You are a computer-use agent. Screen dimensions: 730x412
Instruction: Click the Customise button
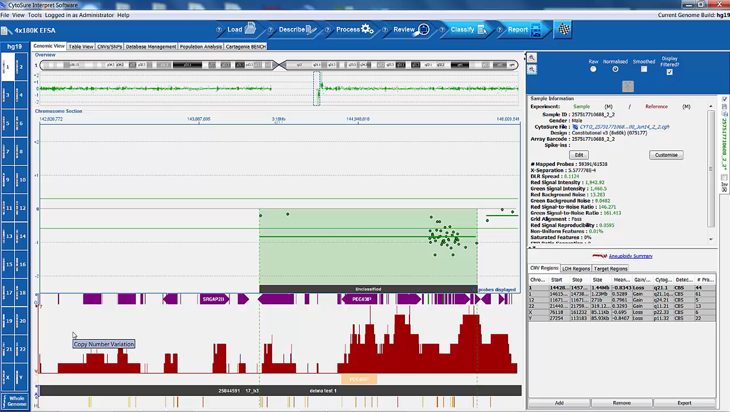666,155
